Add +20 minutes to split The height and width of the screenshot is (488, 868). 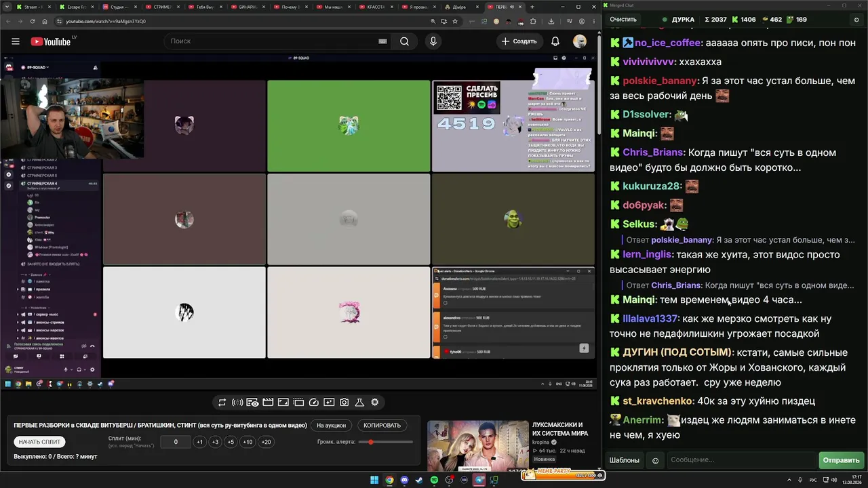[266, 442]
